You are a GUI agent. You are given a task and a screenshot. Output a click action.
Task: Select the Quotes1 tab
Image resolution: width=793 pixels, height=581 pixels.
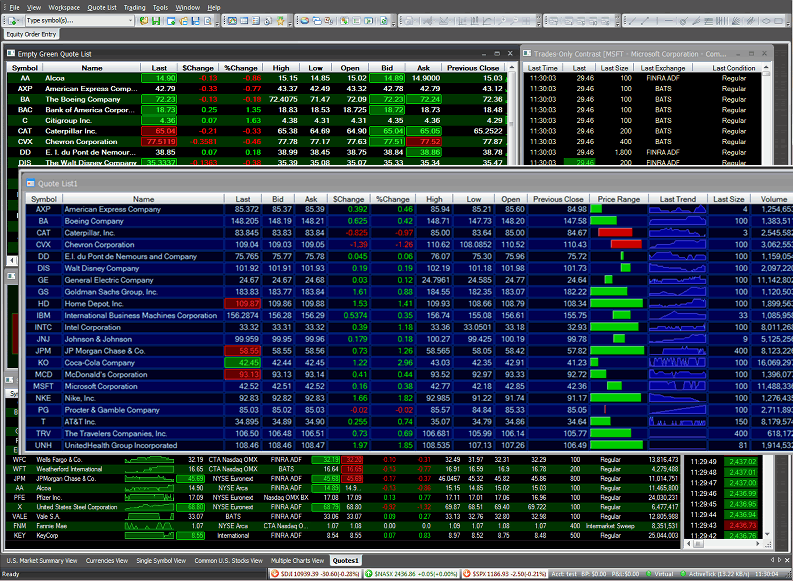click(345, 560)
